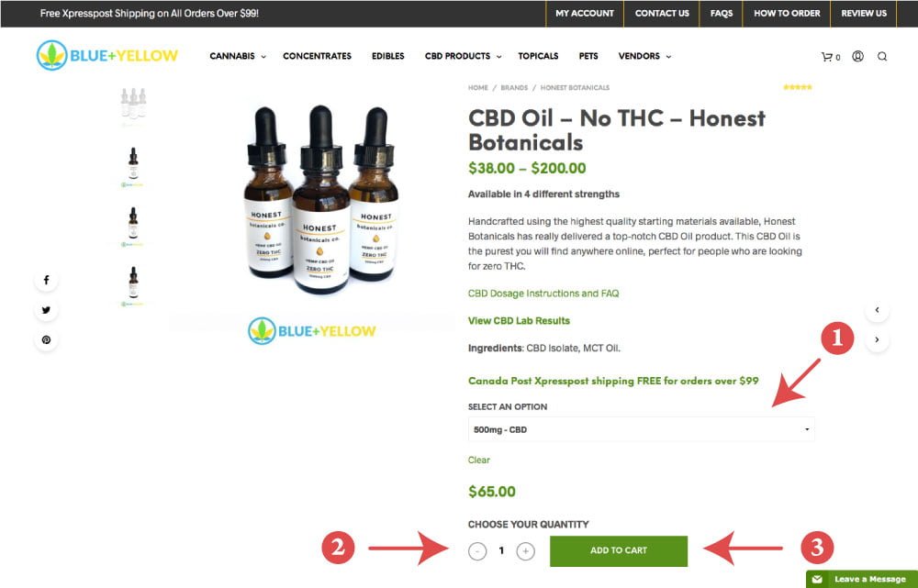Click the Blue+Yellow logo in the header

[x=107, y=56]
